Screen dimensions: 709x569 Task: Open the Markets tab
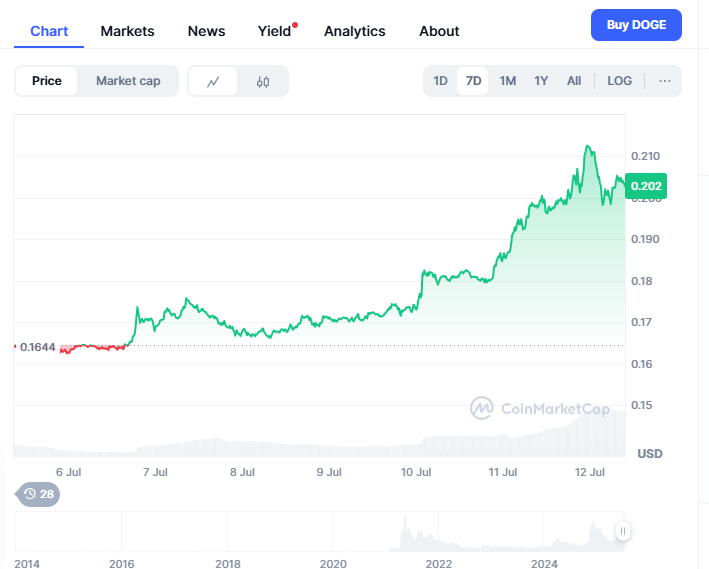click(127, 31)
